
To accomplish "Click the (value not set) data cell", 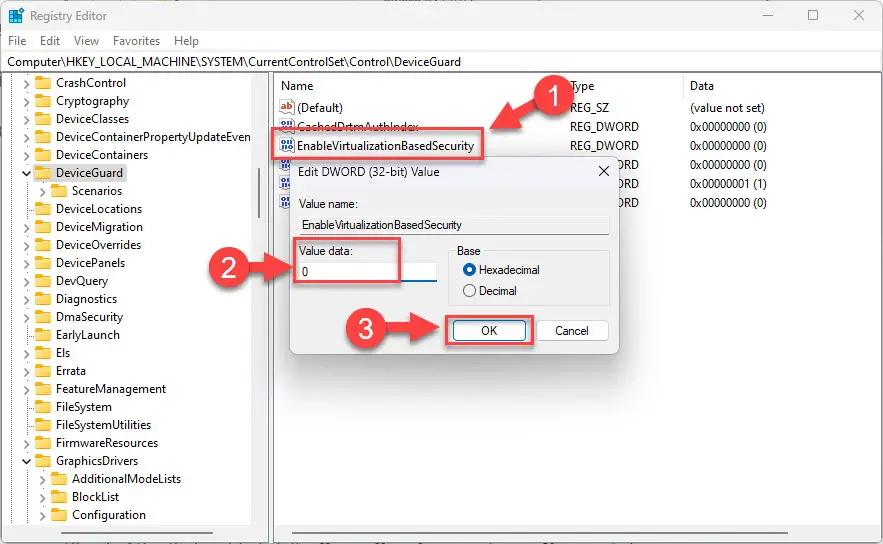I will point(727,108).
